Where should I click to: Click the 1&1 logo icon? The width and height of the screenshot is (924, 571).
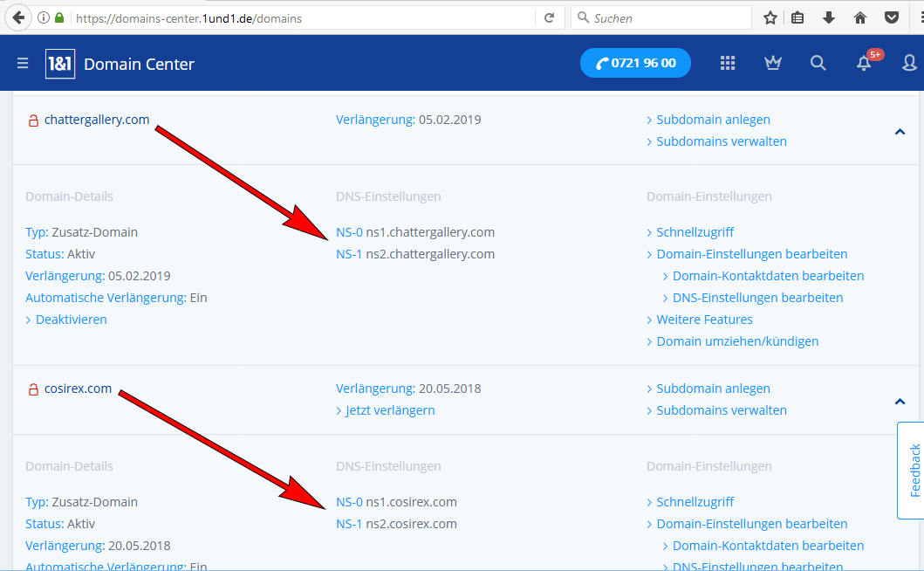pos(60,64)
